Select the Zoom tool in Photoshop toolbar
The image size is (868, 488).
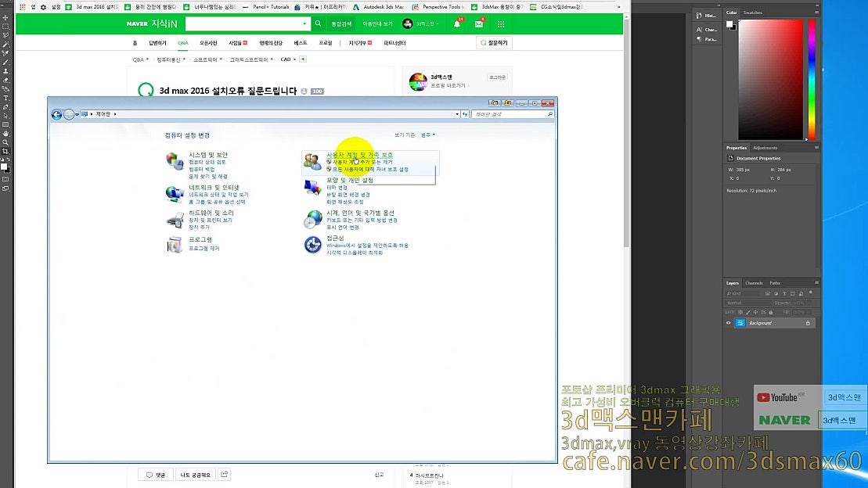5,142
